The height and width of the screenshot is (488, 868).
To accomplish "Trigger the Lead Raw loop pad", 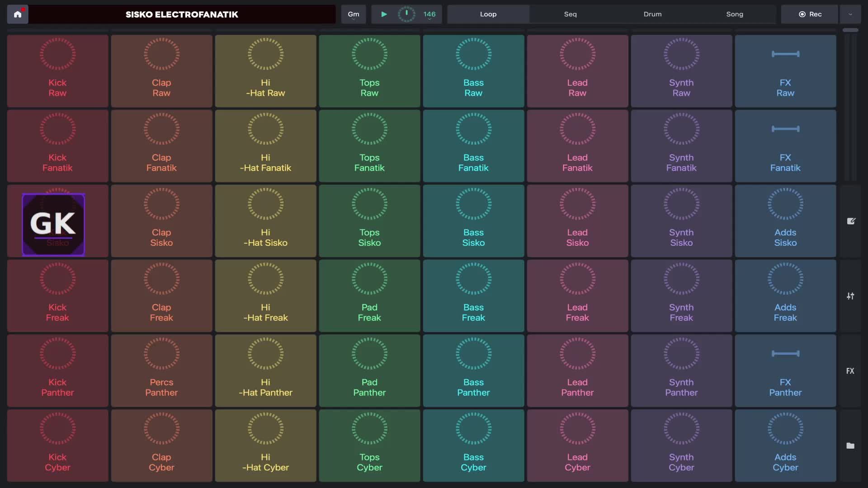I will coord(578,71).
